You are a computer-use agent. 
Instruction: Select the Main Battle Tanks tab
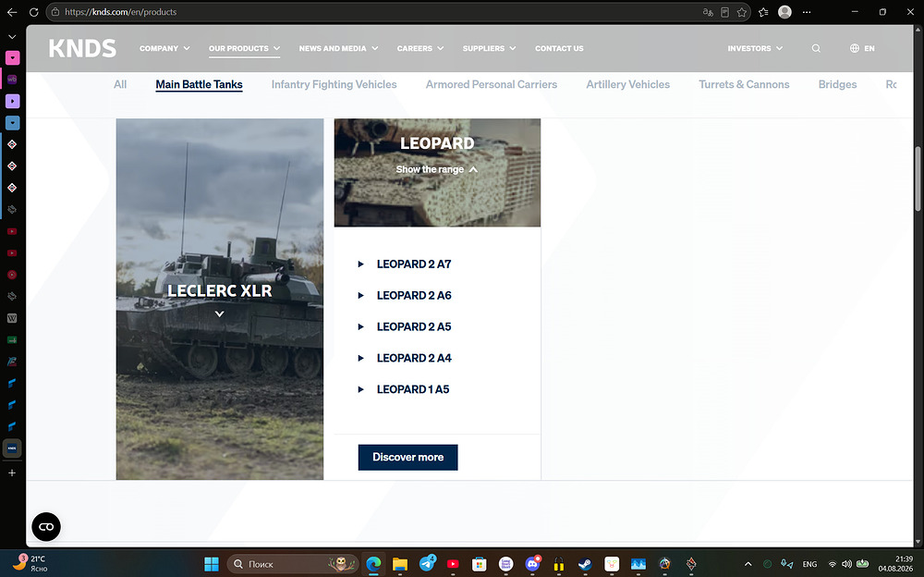coord(200,84)
